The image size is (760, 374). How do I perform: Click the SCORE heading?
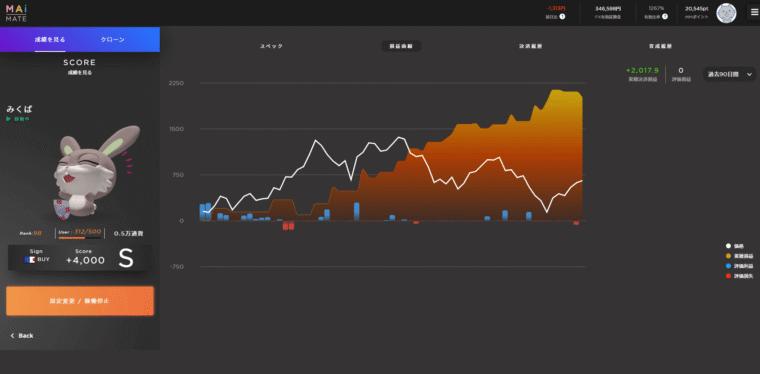tap(79, 62)
